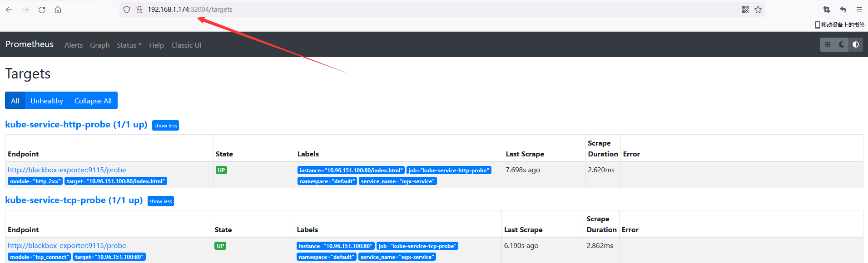Click namespace="default" label in tcp-probe row

(327, 257)
